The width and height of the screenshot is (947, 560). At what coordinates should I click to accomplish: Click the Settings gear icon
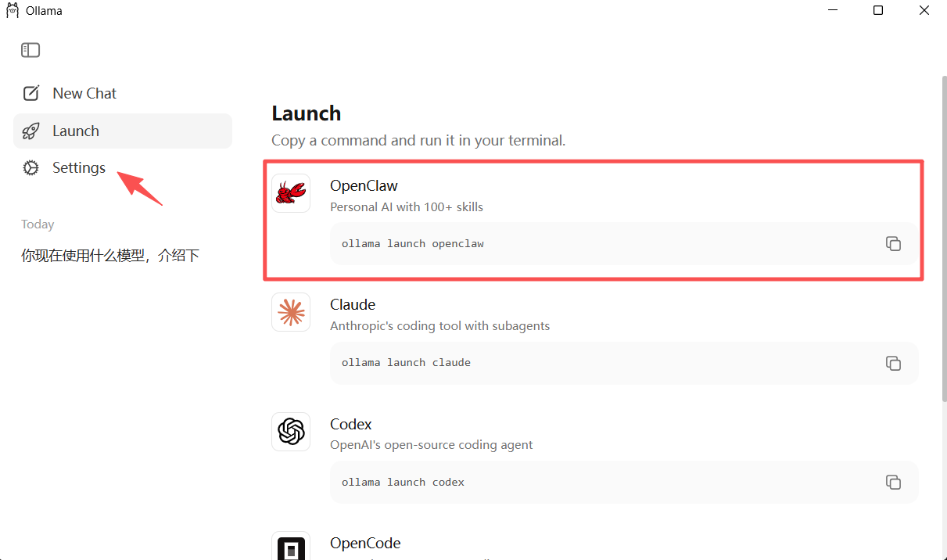[x=30, y=167]
